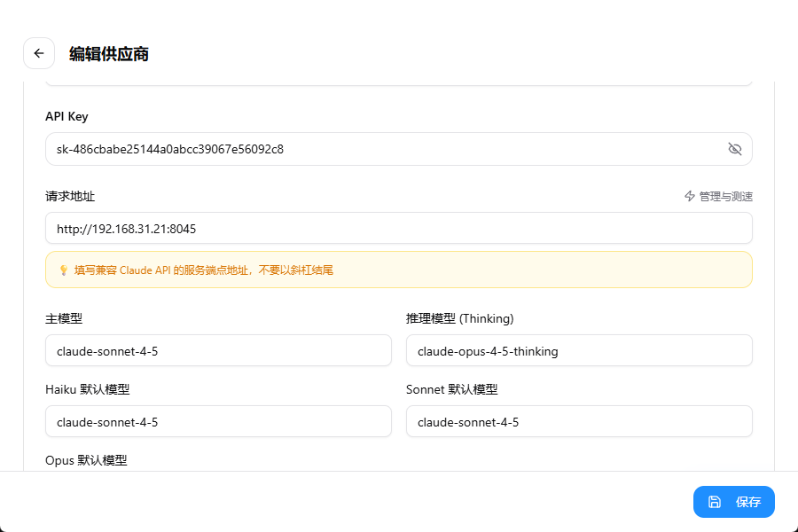The height and width of the screenshot is (532, 798).
Task: Focus the Haiku 默认模型 input field
Action: (x=218, y=421)
